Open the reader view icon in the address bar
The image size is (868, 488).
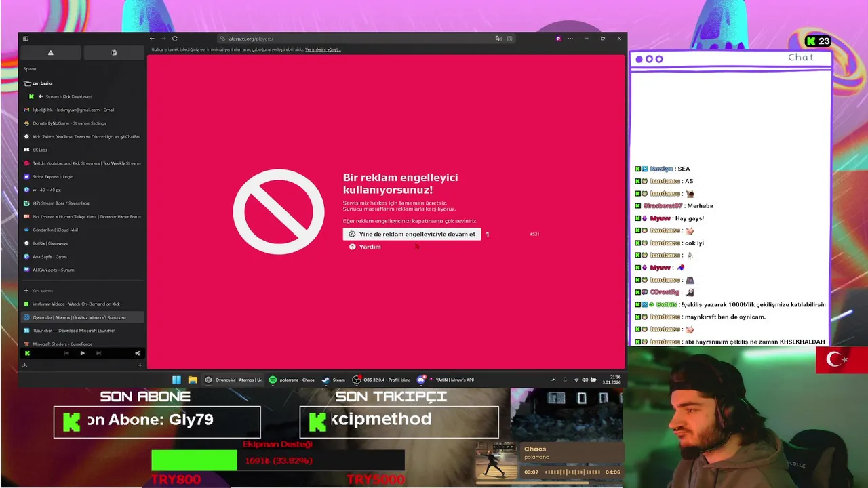click(509, 39)
